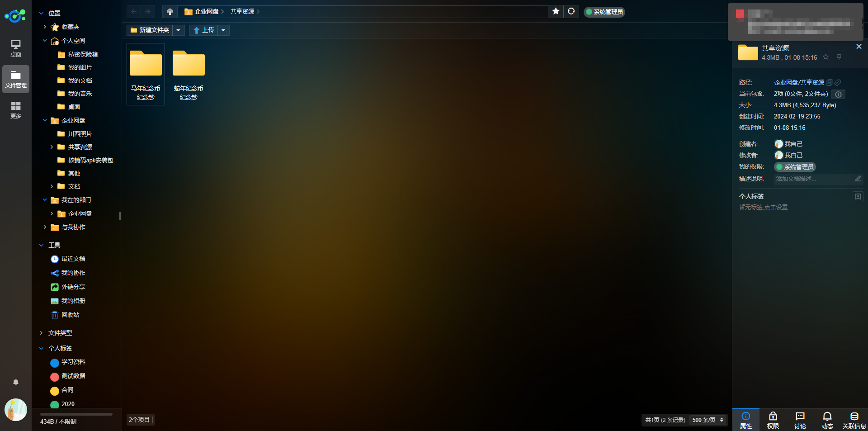
Task: Click the 上传 upload button
Action: coord(203,30)
